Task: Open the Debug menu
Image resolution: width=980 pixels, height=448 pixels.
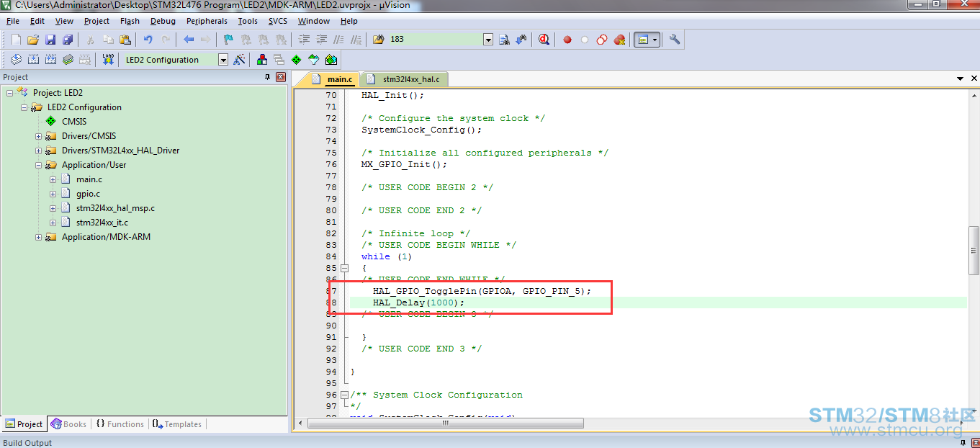Action: [163, 21]
